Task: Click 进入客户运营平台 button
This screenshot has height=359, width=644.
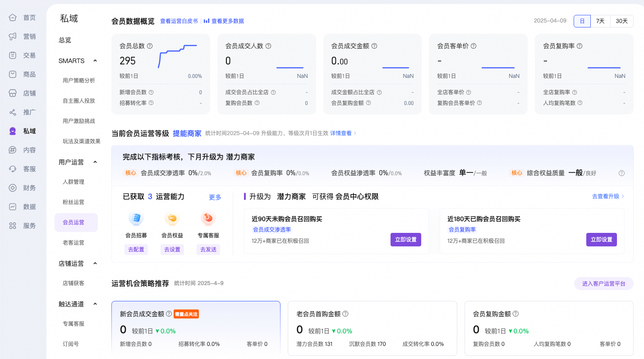Action: coord(604,284)
